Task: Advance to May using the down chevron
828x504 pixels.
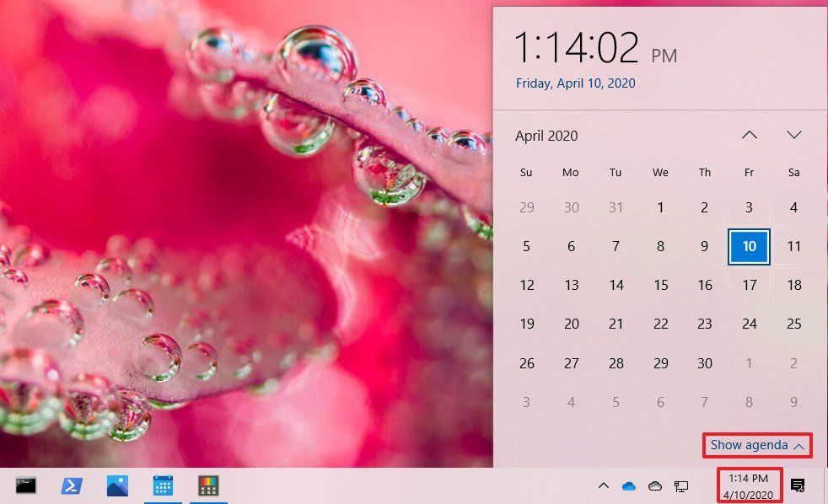Action: [793, 135]
